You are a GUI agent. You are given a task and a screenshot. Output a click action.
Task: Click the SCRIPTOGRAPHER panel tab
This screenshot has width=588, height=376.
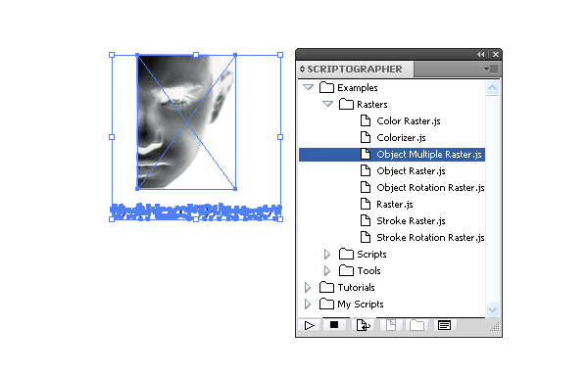[x=355, y=70]
